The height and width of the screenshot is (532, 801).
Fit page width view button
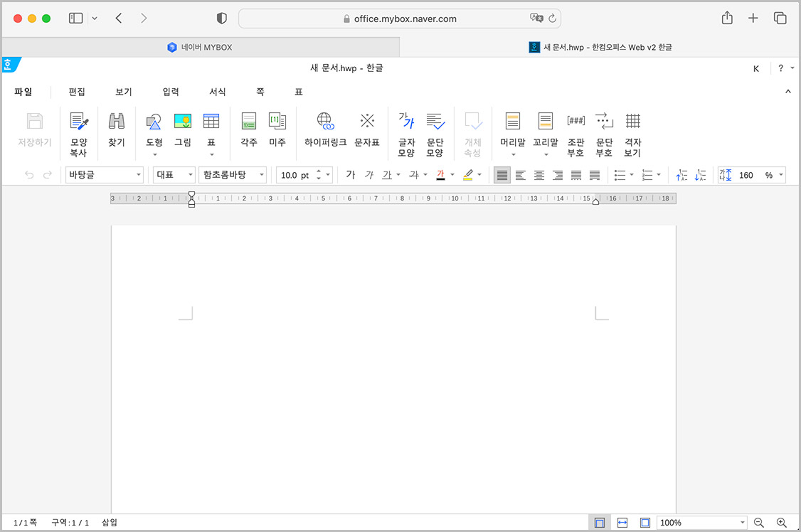coord(622,522)
